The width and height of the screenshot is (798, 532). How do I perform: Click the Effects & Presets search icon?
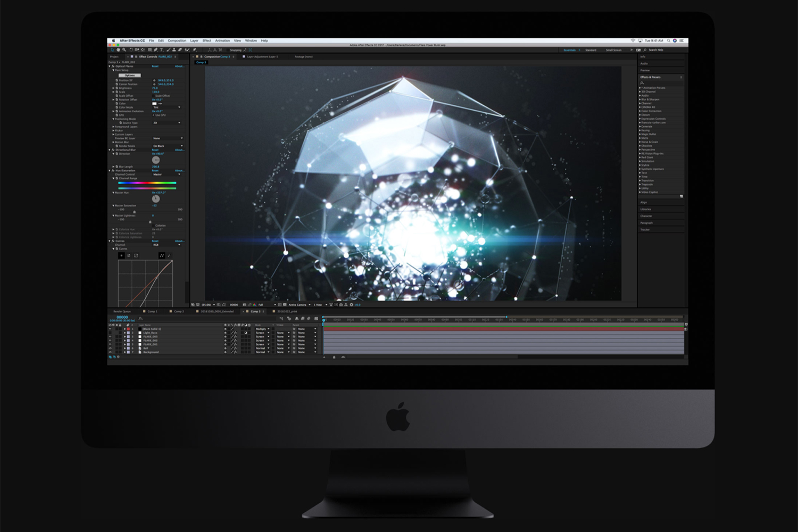[x=643, y=83]
